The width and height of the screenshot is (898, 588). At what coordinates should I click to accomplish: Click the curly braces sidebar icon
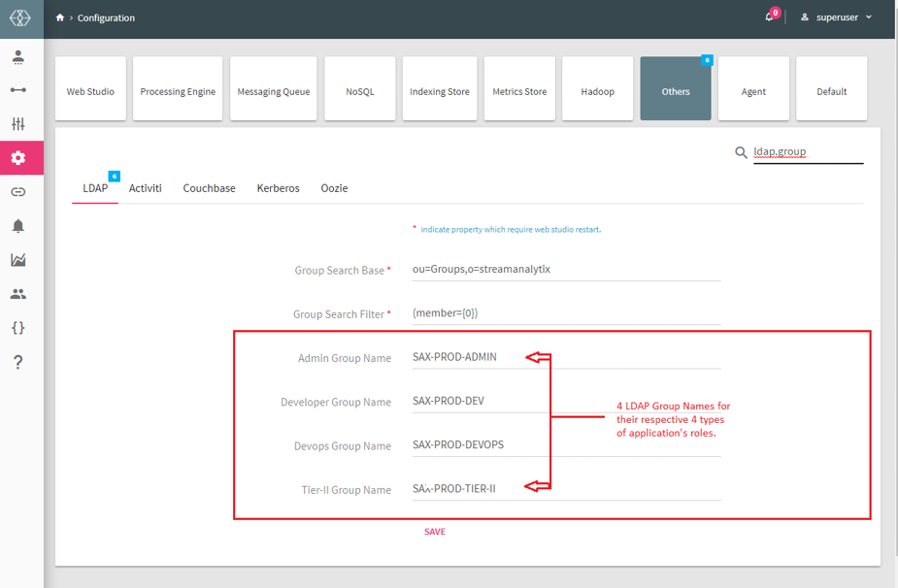click(x=18, y=328)
